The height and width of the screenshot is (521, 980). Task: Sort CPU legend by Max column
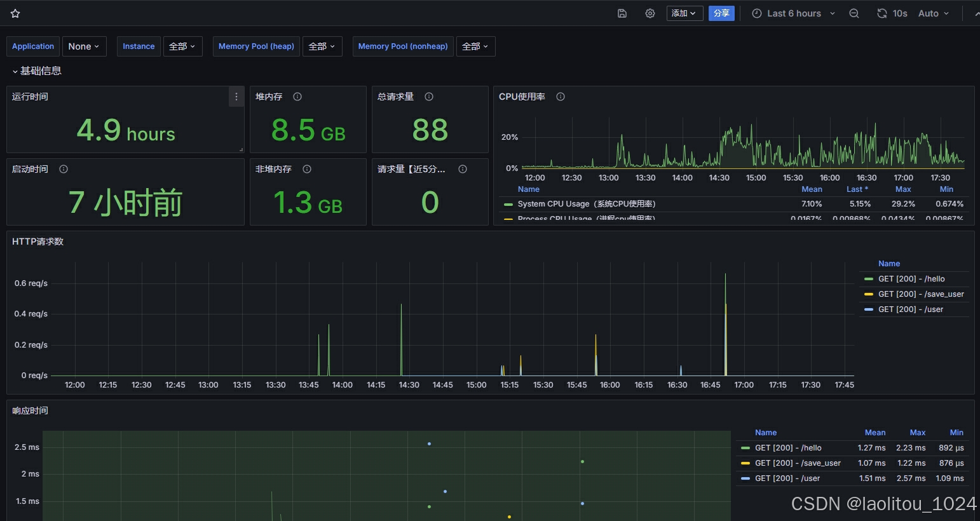tap(903, 189)
